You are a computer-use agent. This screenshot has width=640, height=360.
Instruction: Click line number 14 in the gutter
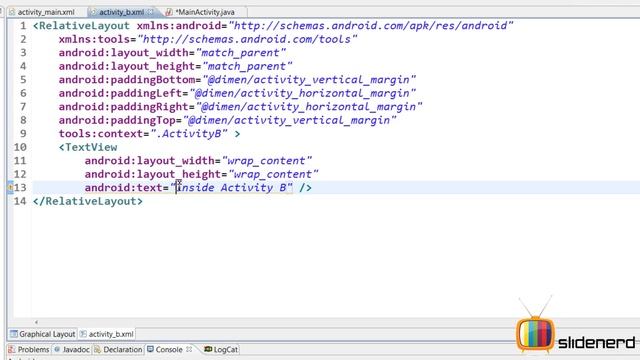[20, 201]
